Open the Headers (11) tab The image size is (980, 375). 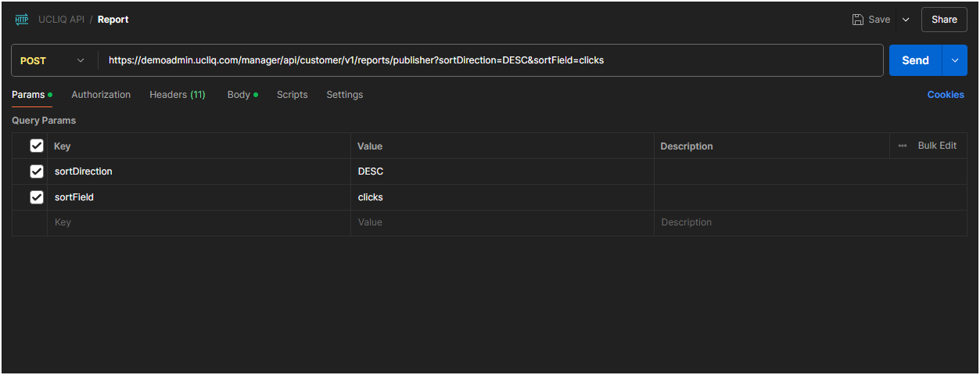coord(177,95)
